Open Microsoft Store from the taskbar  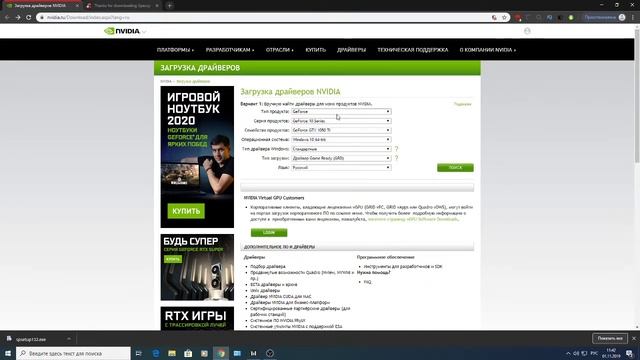pyautogui.click(x=188, y=353)
